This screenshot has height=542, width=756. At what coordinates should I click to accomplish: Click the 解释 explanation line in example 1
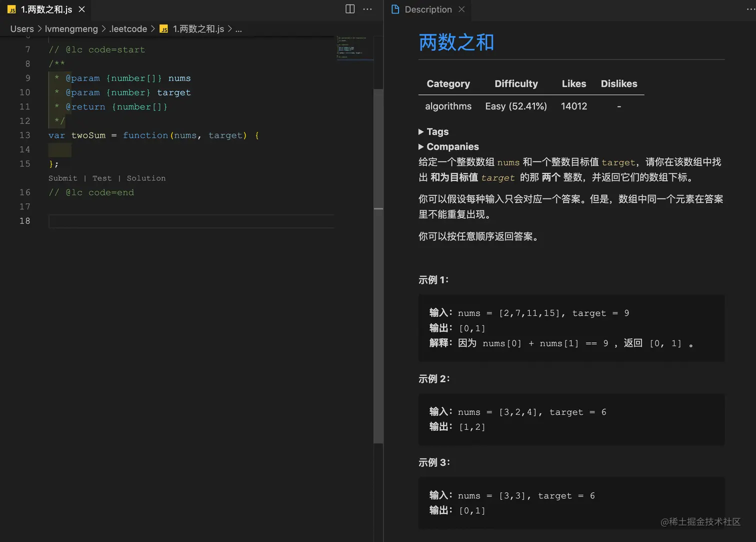point(561,343)
